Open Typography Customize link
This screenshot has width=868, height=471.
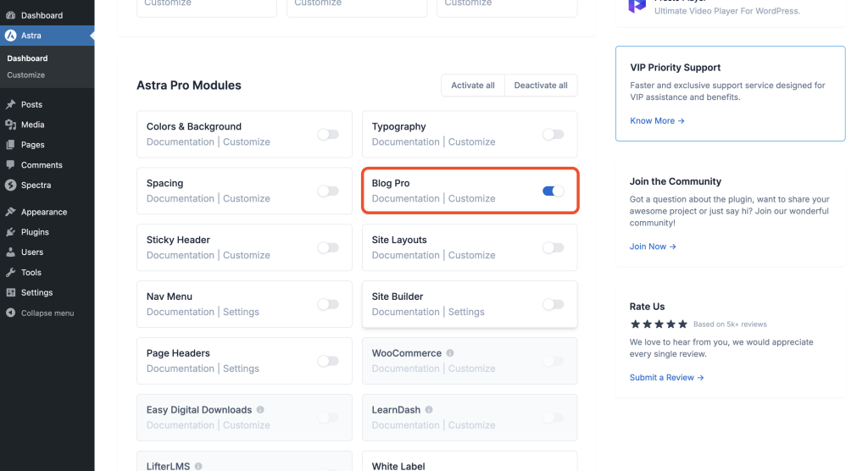point(471,142)
